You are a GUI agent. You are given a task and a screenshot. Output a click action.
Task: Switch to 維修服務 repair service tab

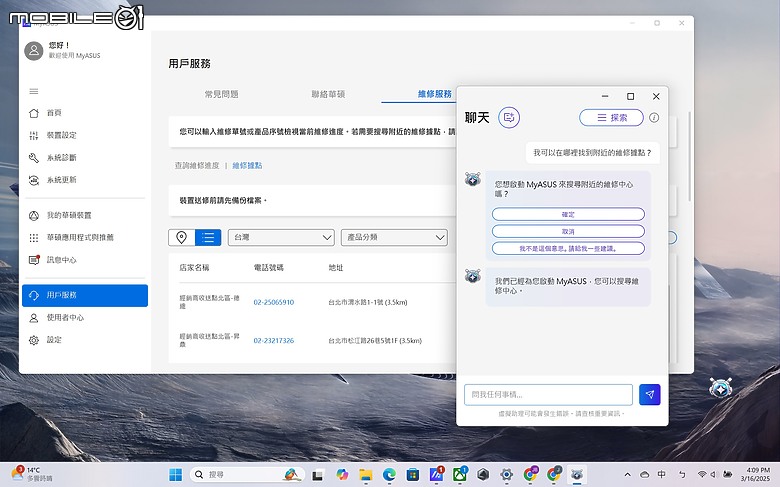[435, 94]
